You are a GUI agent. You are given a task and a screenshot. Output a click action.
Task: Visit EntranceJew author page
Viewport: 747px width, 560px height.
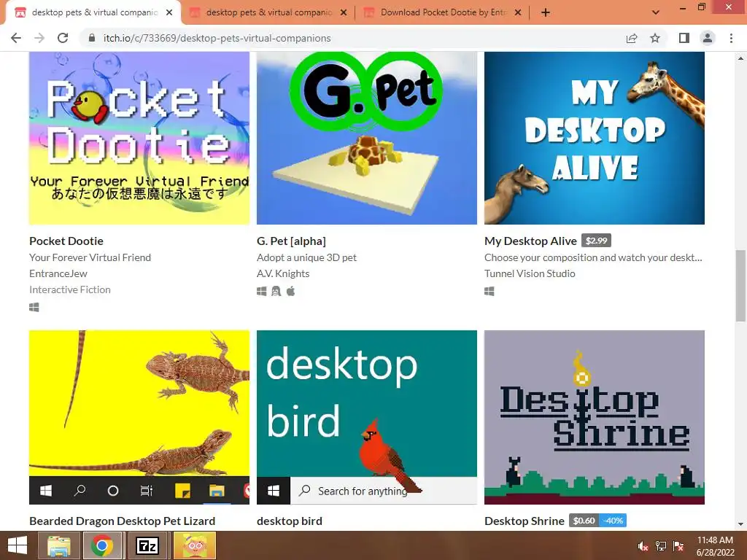tap(58, 273)
